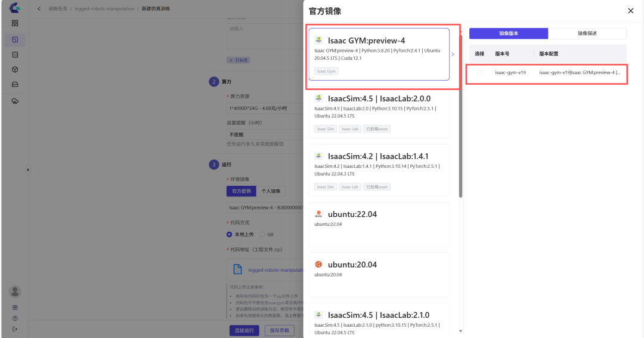
Task: Switch to 个人镜像 tab
Action: click(271, 191)
